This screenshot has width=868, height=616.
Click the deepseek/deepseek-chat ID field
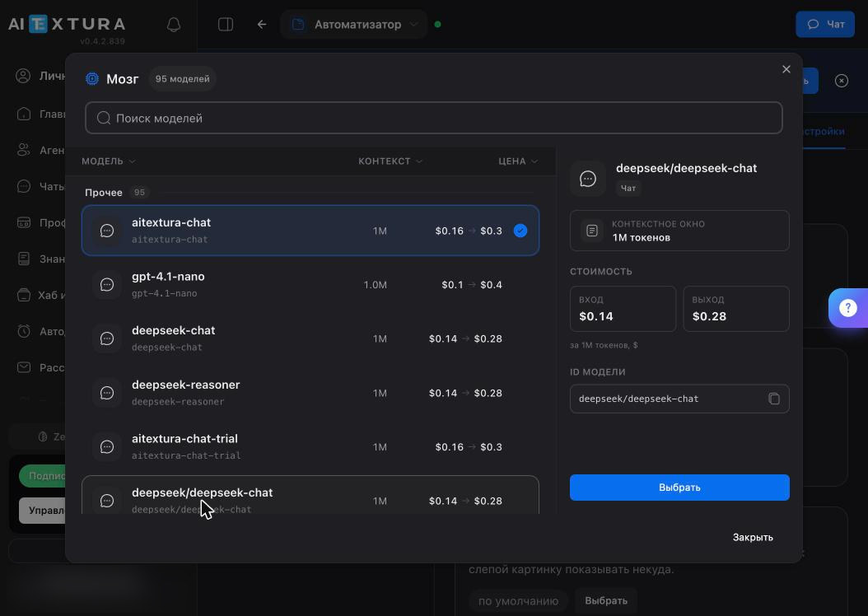click(x=679, y=399)
